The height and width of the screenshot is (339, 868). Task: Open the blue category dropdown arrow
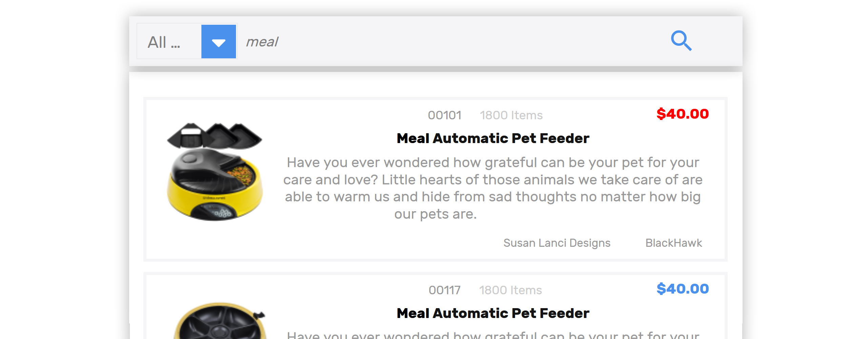point(219,41)
